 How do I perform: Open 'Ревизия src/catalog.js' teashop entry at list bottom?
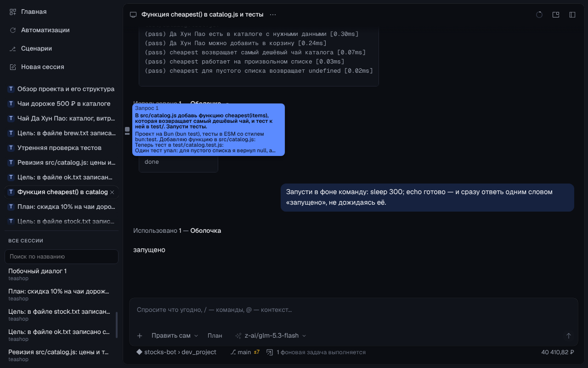click(x=60, y=356)
